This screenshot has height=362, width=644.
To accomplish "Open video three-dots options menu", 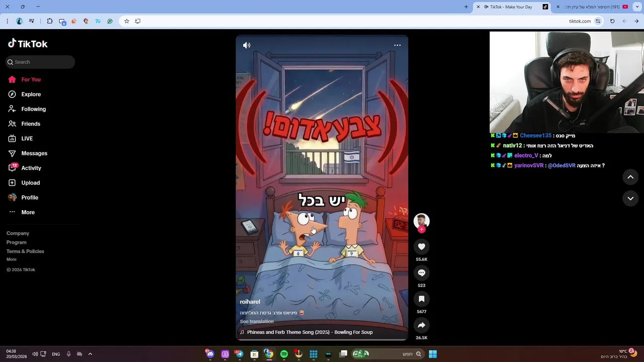I will click(x=397, y=45).
